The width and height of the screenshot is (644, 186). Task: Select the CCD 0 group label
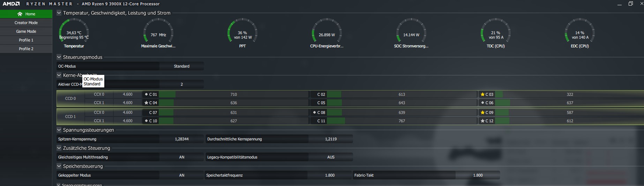coord(70,99)
